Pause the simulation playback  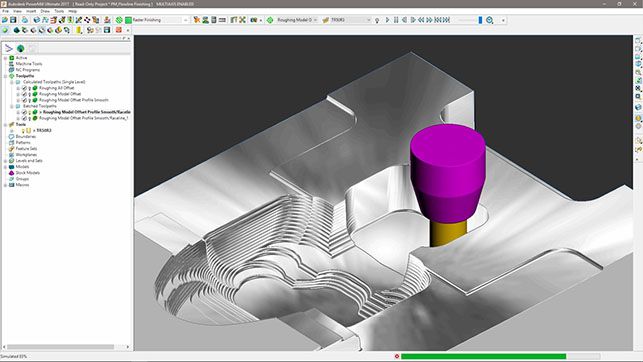396,20
